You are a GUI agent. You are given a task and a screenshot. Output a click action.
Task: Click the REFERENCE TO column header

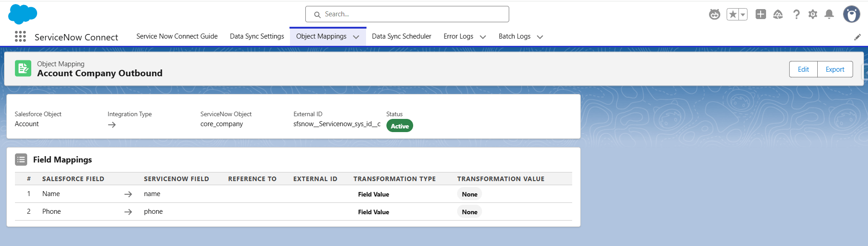[252, 179]
